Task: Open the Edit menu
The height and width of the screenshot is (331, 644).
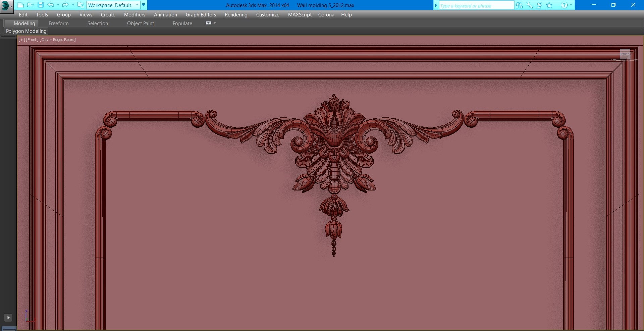Action: point(23,15)
